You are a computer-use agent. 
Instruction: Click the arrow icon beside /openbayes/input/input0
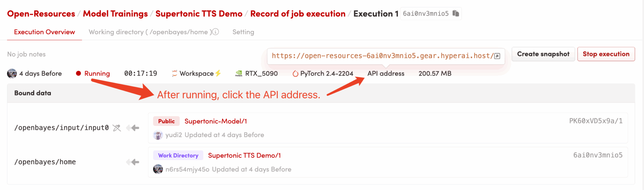[133, 128]
